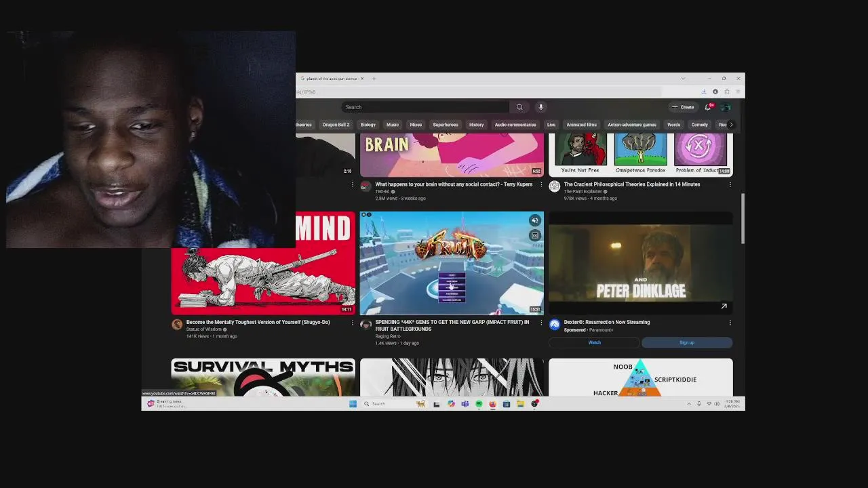Open the NOOB HACKER pyramid thumbnail
The height and width of the screenshot is (488, 868).
coord(640,378)
